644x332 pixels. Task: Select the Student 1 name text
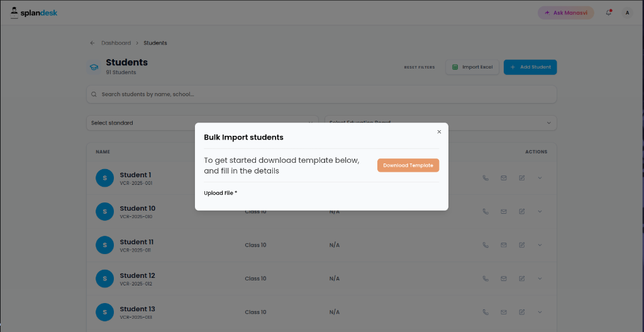point(136,175)
